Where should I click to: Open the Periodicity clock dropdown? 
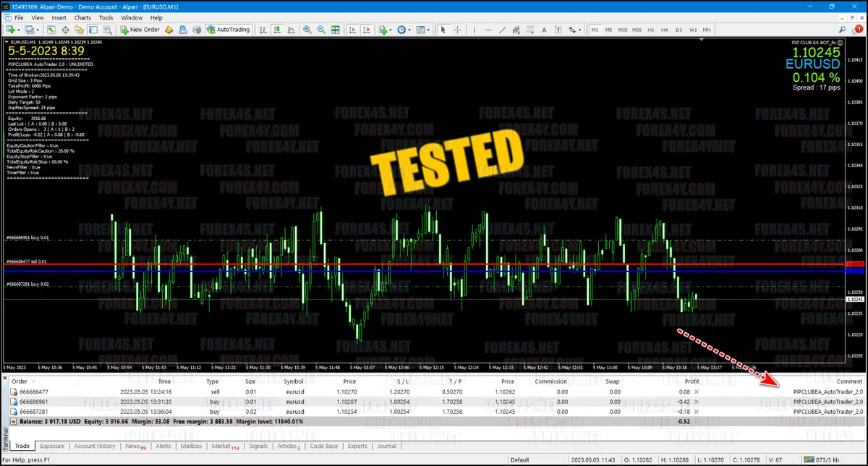(x=404, y=30)
